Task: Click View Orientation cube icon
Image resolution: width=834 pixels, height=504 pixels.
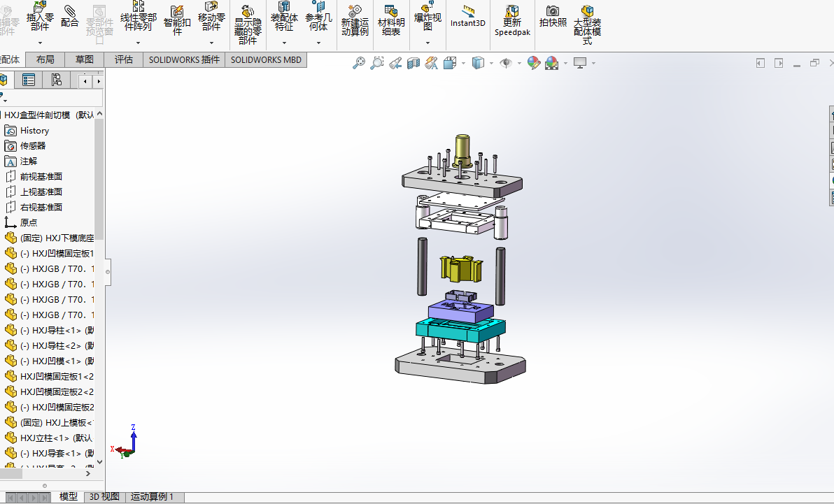Action: pos(449,64)
